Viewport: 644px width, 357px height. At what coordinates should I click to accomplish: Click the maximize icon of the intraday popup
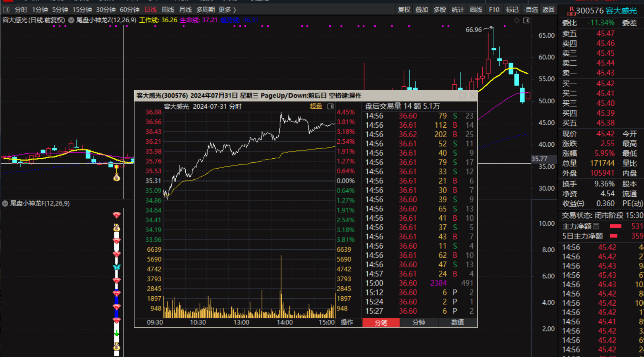[x=462, y=95]
